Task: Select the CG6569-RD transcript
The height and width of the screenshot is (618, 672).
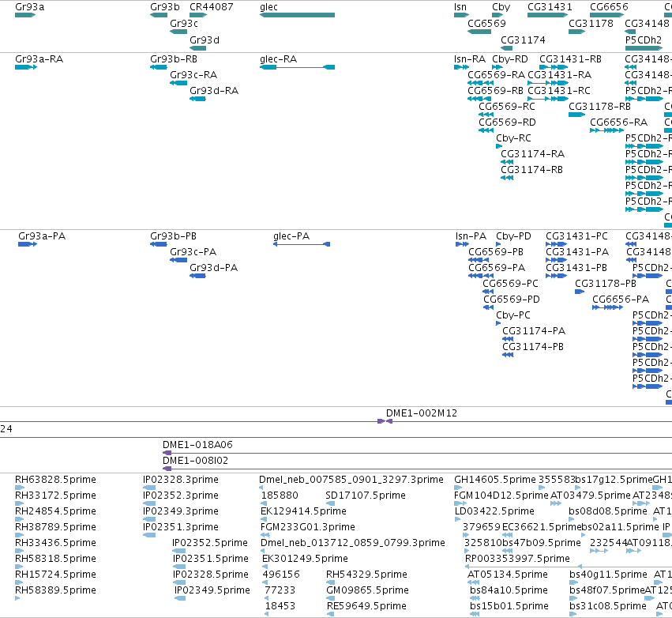Action: (x=486, y=130)
